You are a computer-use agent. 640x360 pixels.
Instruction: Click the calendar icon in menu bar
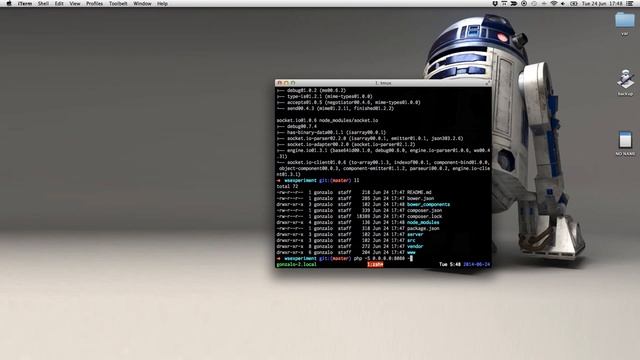(x=504, y=3)
